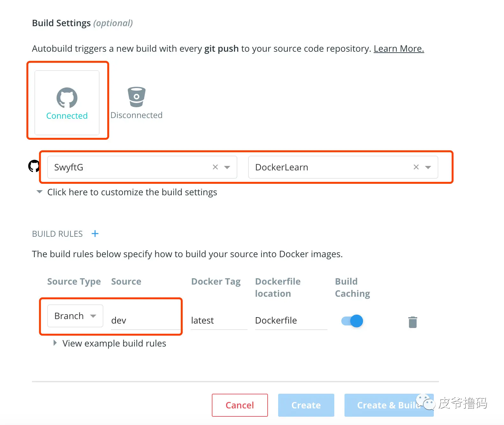Click the Cancel button
The height and width of the screenshot is (425, 504).
(240, 405)
